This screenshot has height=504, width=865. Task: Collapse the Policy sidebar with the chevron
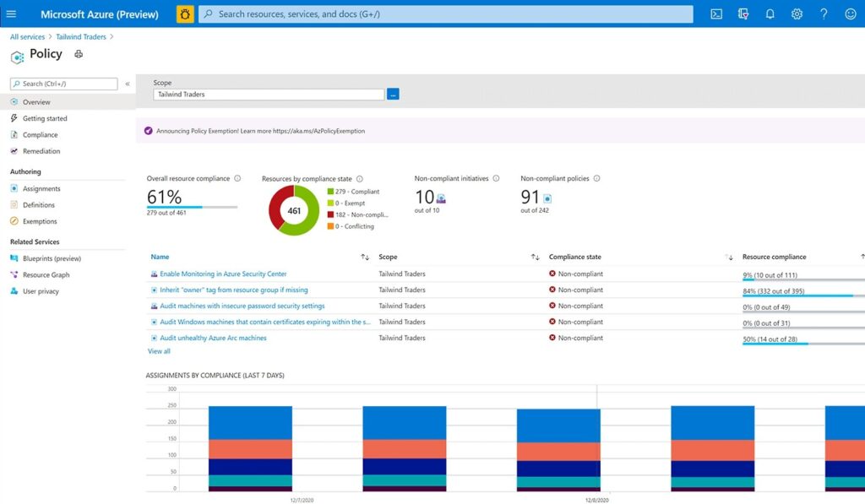[x=128, y=84]
